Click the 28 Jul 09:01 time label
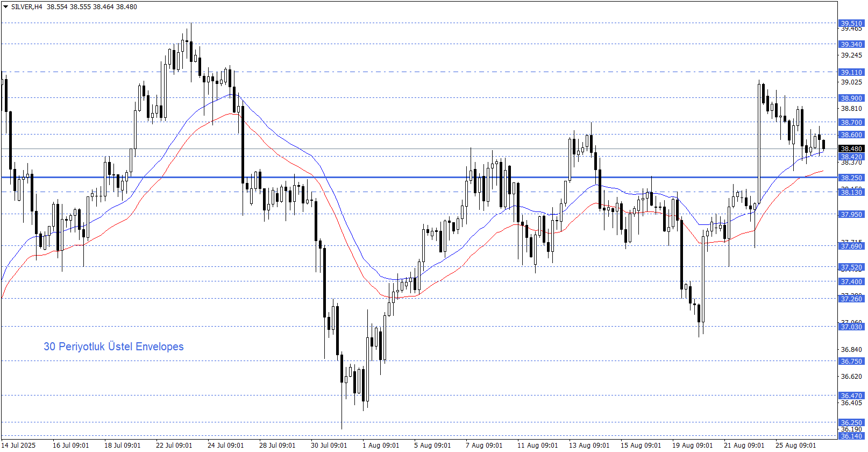Screen dimensions: 868x452 click(278, 445)
